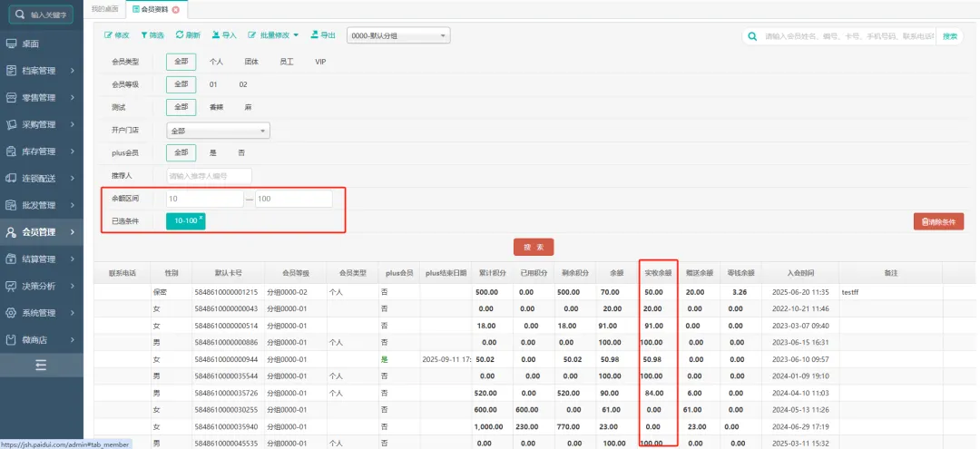Open the 筛选 filter tool
This screenshot has width=980, height=449.
[x=152, y=35]
